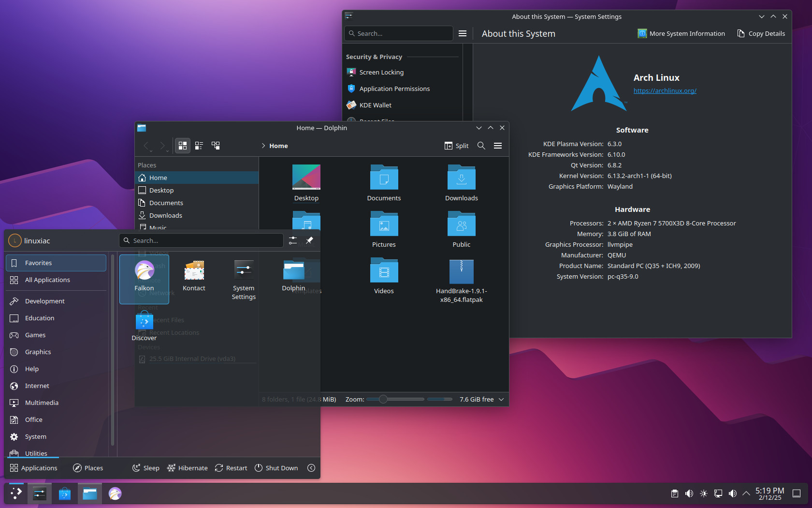Open the Office category
Screen dimensions: 812x508
click(56, 419)
